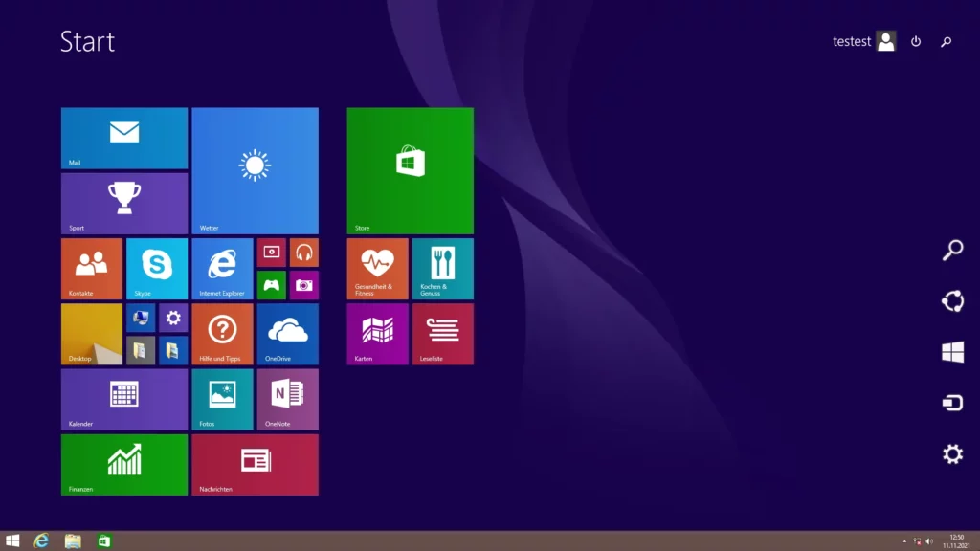
Task: Open the Settings charm gear
Action: [x=953, y=452]
